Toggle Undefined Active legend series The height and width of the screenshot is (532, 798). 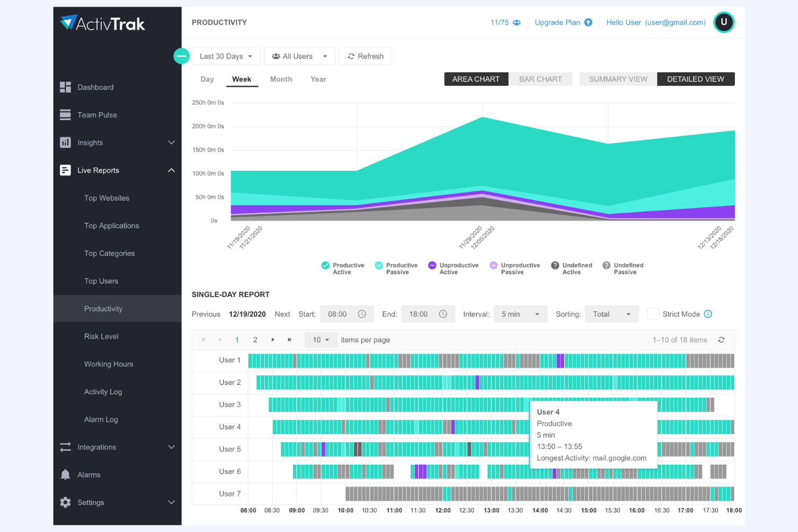(572, 268)
